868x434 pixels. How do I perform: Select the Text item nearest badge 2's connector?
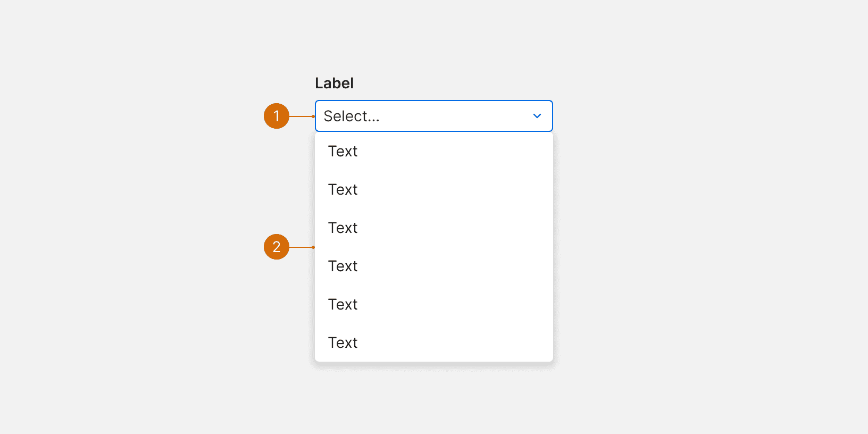[343, 266]
